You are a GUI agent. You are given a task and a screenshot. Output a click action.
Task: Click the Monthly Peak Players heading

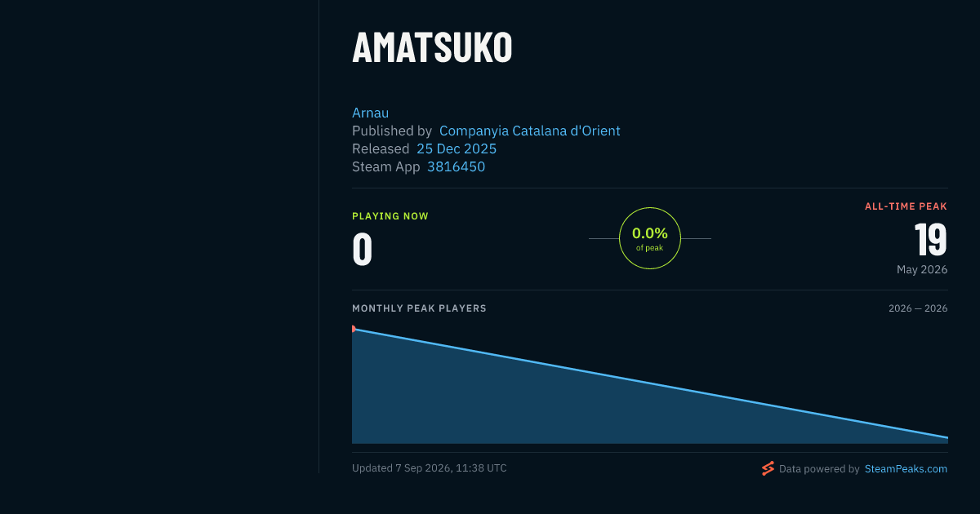point(419,308)
